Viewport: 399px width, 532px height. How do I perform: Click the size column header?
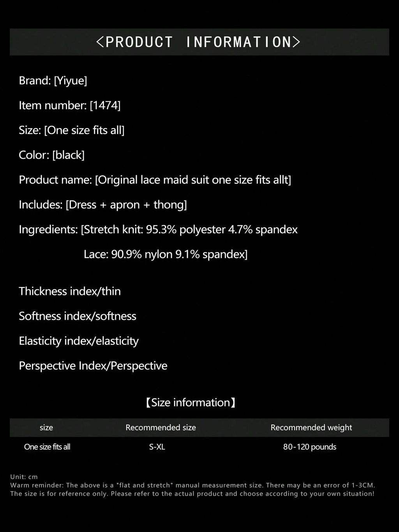pos(46,427)
